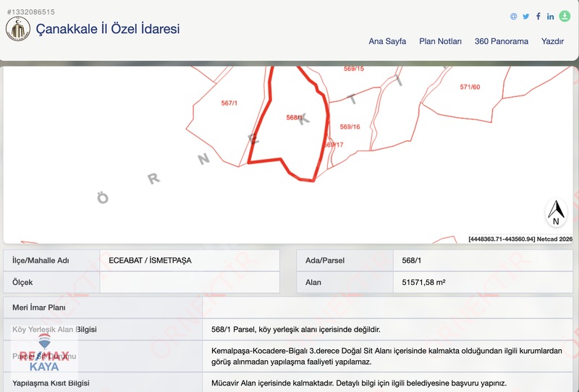
Task: Share on Facebook via the f icon
Action: 538,16
